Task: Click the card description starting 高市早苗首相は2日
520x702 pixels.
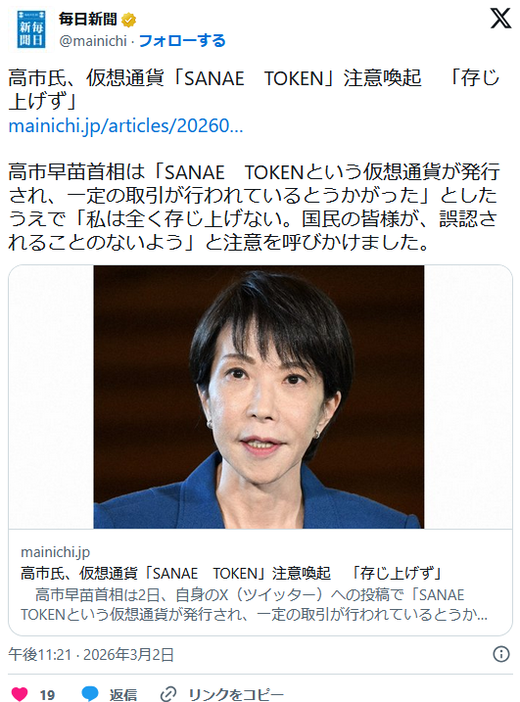Action: 254,604
